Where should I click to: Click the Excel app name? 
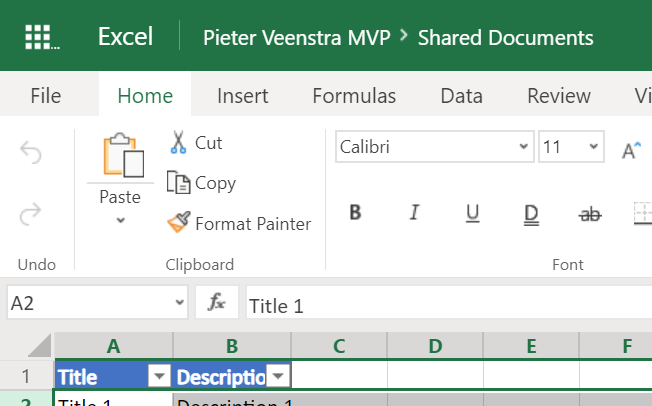(126, 37)
